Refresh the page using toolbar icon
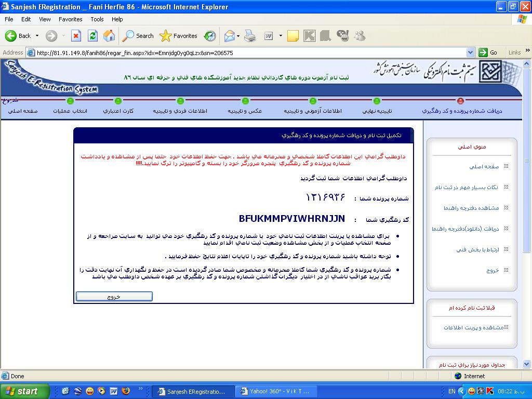 pos(92,36)
